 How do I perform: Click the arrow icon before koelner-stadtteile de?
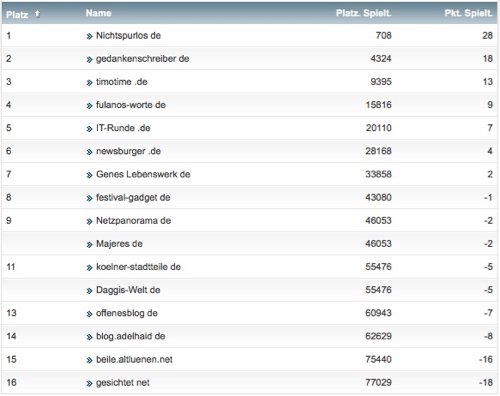point(89,268)
